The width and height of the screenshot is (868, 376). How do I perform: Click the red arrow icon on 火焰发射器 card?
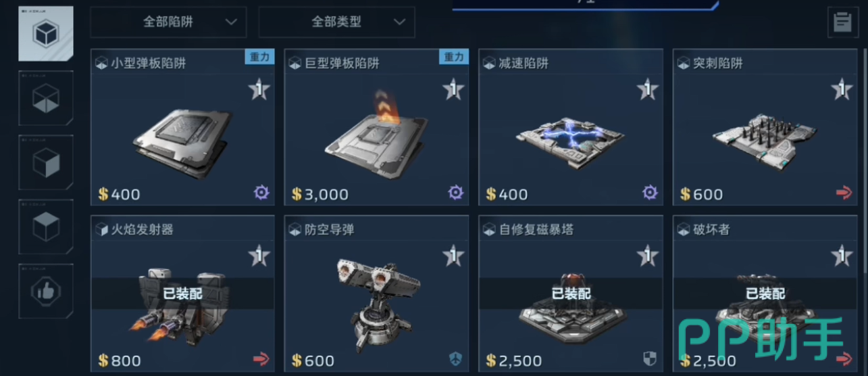pyautogui.click(x=261, y=358)
